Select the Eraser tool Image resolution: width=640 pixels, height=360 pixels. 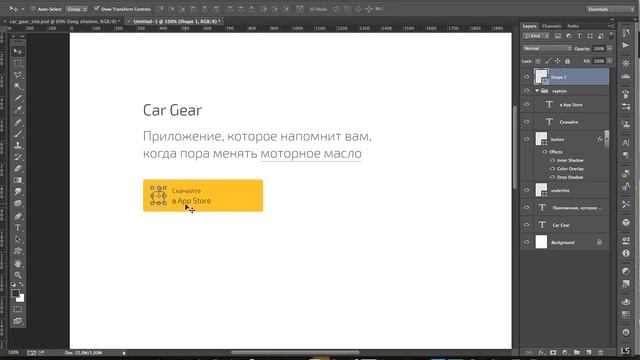coord(18,168)
